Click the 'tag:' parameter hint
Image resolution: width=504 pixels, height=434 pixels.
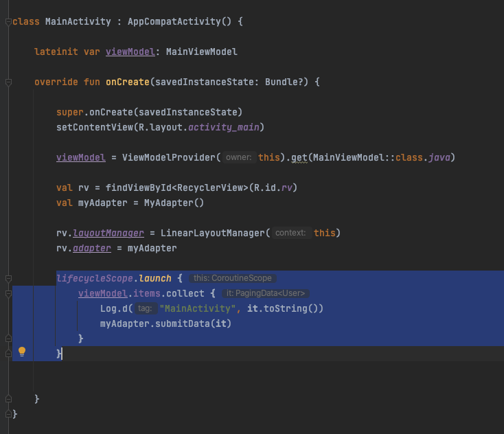(145, 308)
